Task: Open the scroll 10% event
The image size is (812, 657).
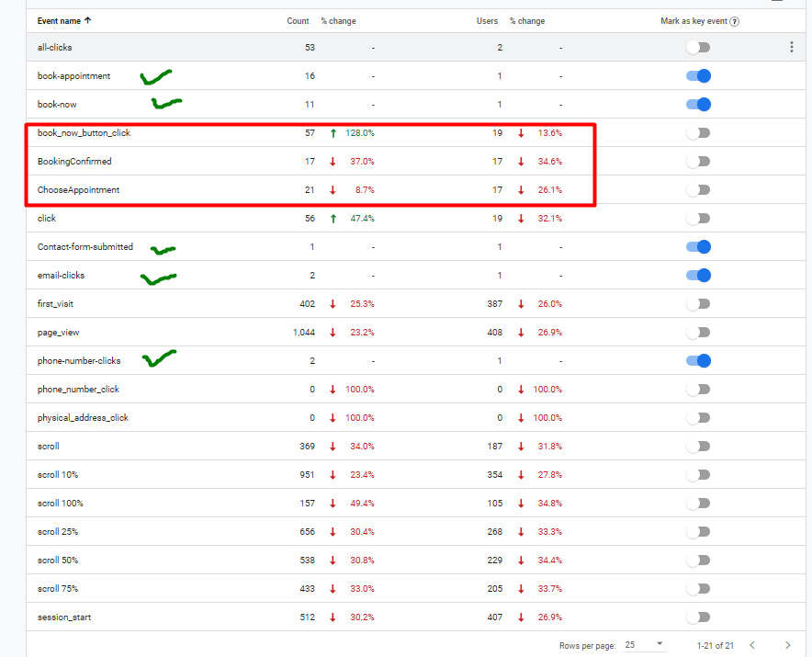Action: tap(58, 475)
